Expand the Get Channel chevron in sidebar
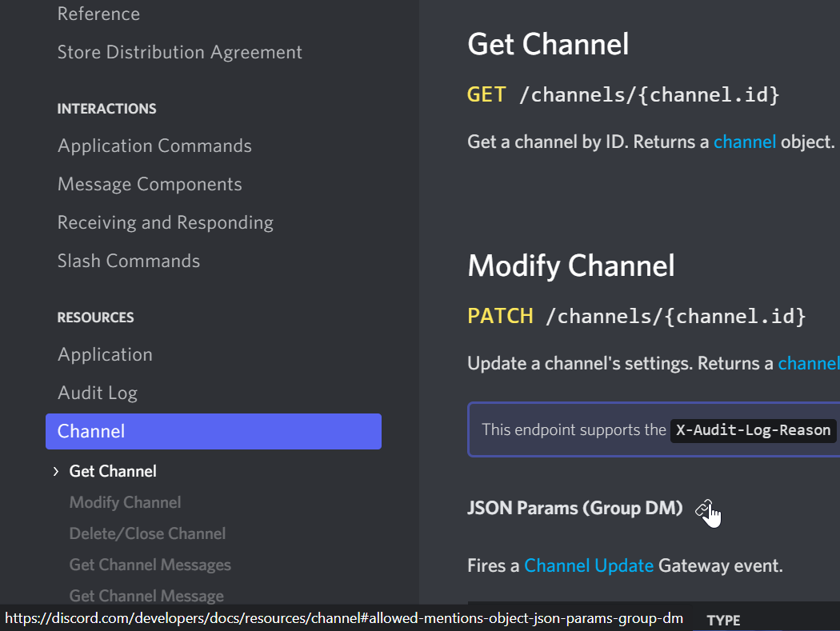Image resolution: width=840 pixels, height=631 pixels. pos(56,471)
